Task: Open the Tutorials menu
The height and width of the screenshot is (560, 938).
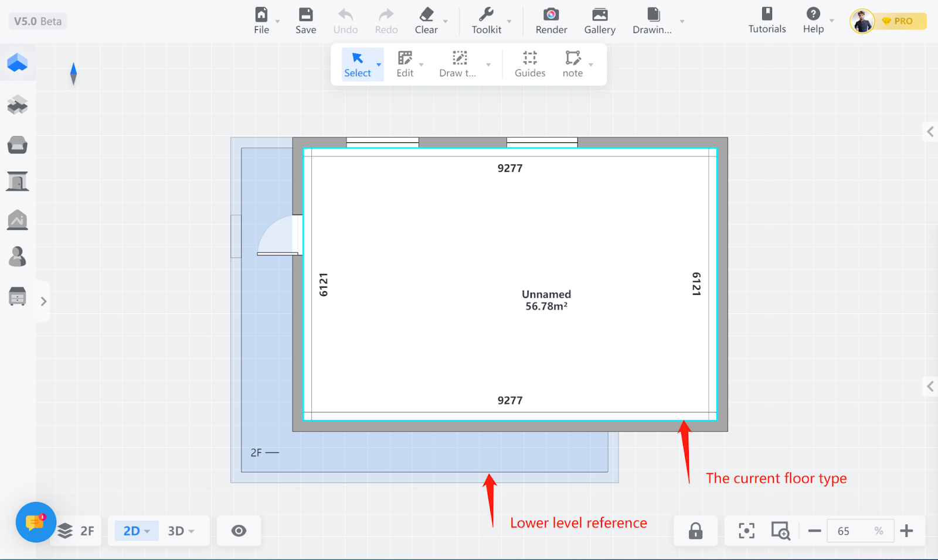Action: point(766,21)
